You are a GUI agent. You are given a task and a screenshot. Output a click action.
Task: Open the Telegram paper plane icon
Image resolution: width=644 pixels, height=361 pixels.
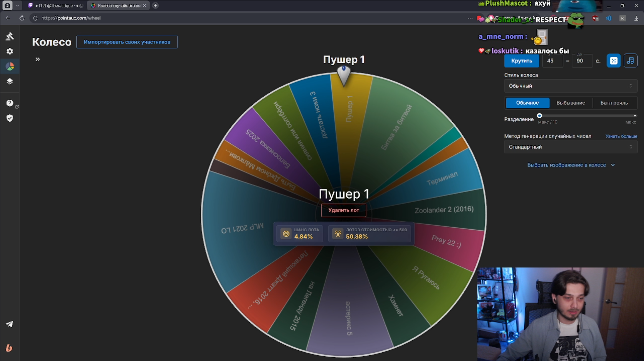click(x=10, y=324)
